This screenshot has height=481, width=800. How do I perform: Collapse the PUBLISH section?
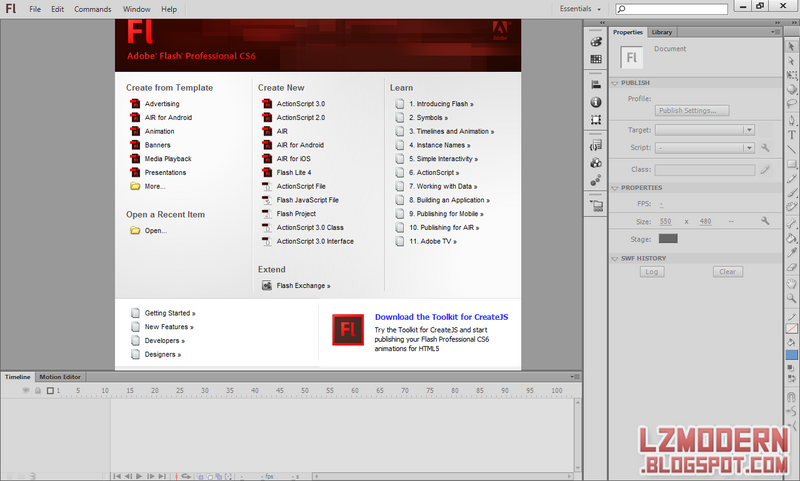[x=615, y=83]
